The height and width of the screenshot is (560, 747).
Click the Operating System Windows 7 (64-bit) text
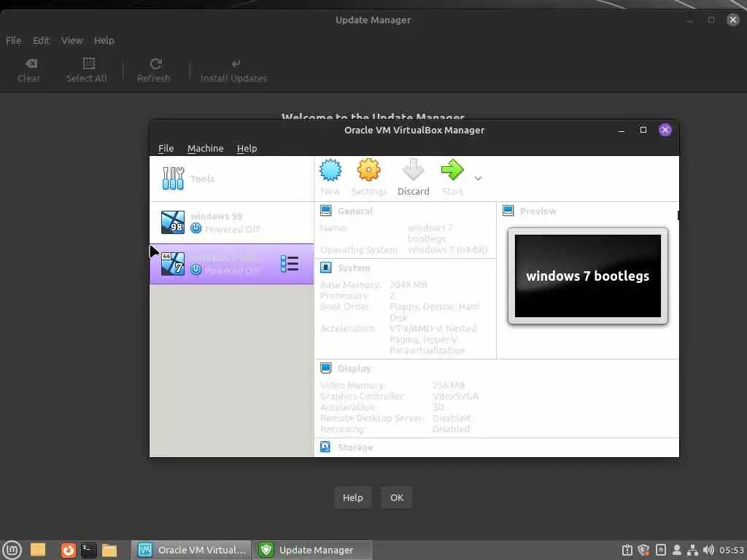(x=448, y=249)
